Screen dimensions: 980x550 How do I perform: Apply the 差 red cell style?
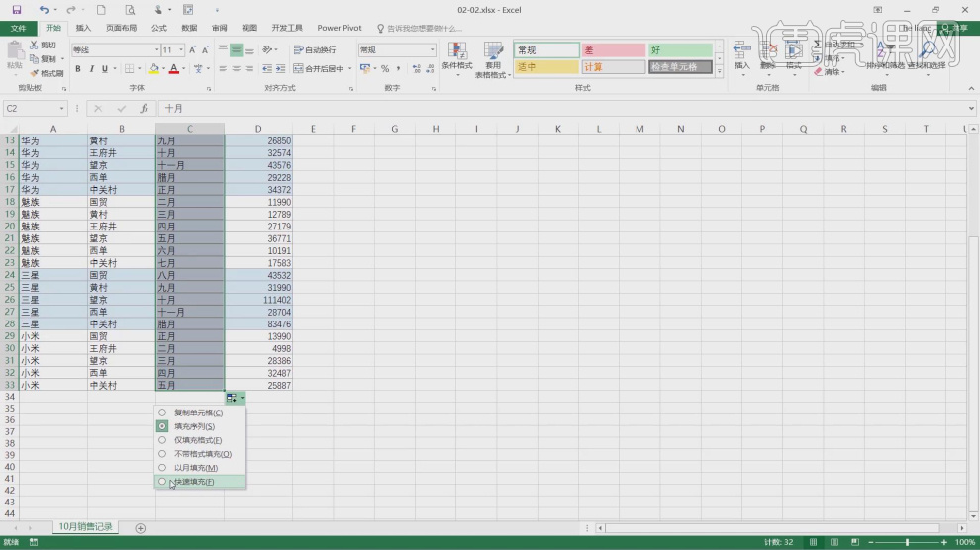pos(614,49)
